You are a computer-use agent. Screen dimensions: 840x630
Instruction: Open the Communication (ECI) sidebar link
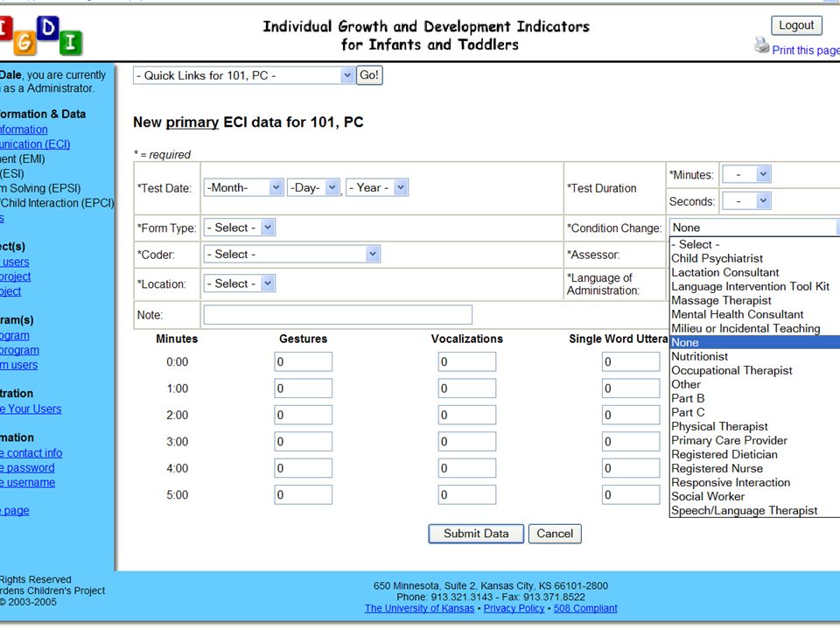[35, 144]
